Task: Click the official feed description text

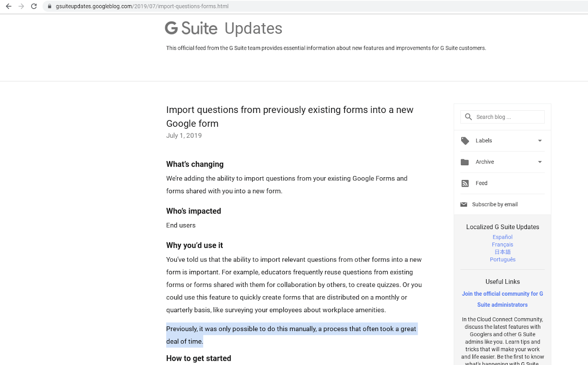Action: [326, 48]
